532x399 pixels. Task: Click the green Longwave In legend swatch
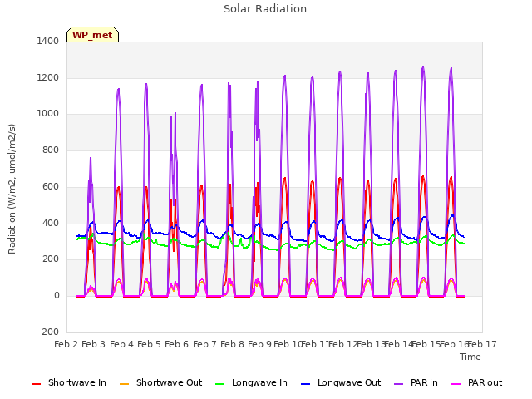[219, 384]
